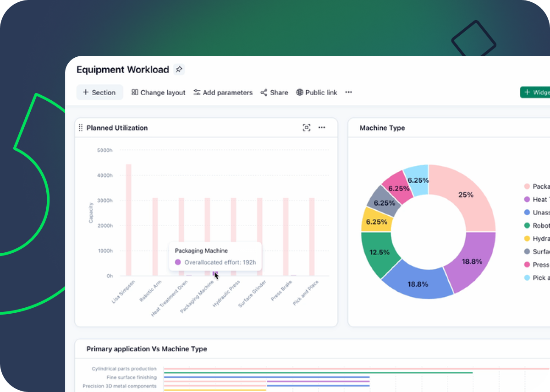550x392 pixels.
Task: Click the Equipment Workload title
Action: point(123,70)
